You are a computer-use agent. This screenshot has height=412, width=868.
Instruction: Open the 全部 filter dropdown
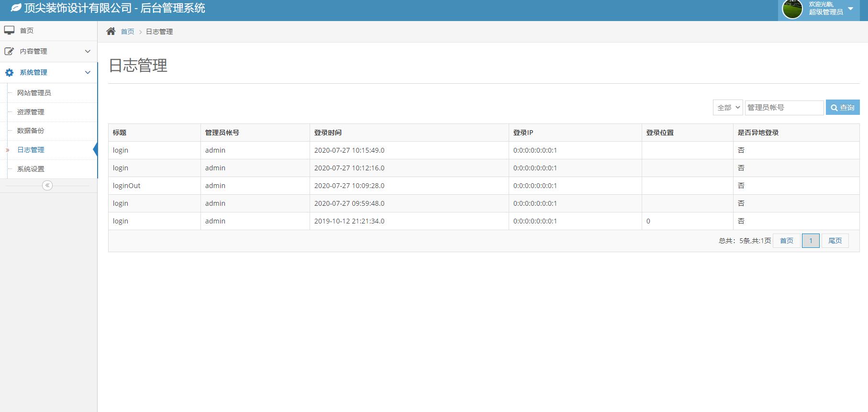(x=727, y=108)
